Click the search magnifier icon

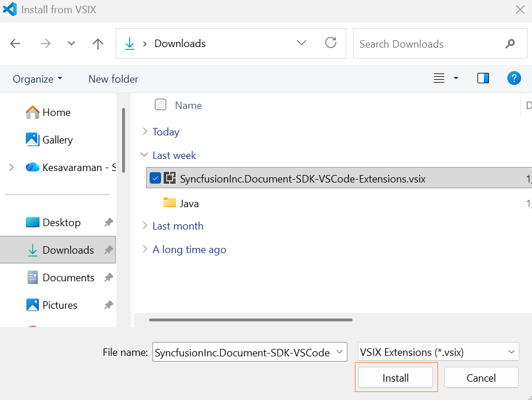point(510,44)
